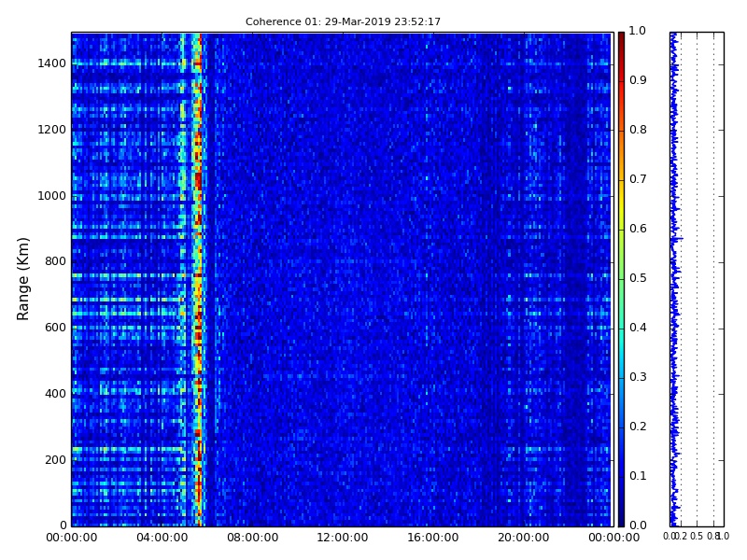The width and height of the screenshot is (747, 560).
Task: Click the red high-coherence vertical stripe in heatmap
Action: 198,279
